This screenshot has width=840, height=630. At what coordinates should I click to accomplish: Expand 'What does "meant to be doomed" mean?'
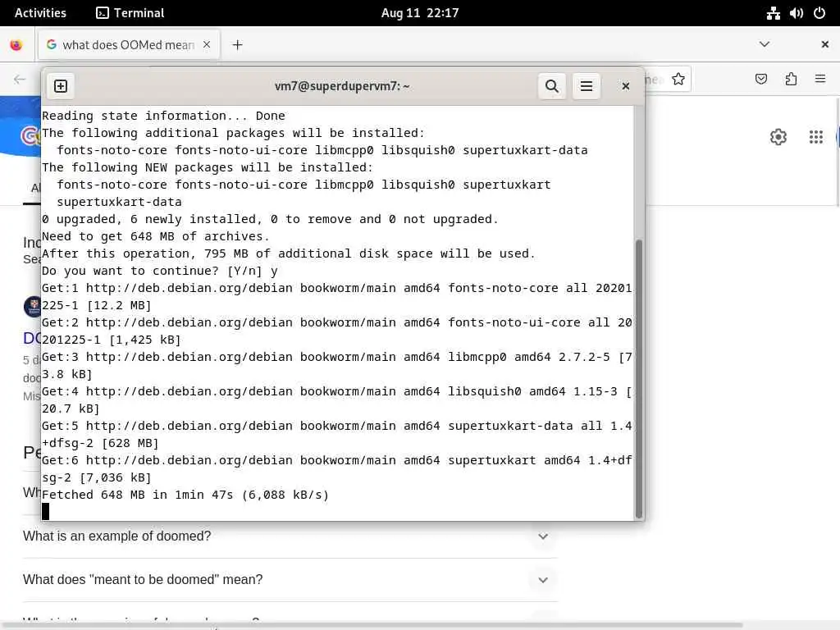coord(290,580)
